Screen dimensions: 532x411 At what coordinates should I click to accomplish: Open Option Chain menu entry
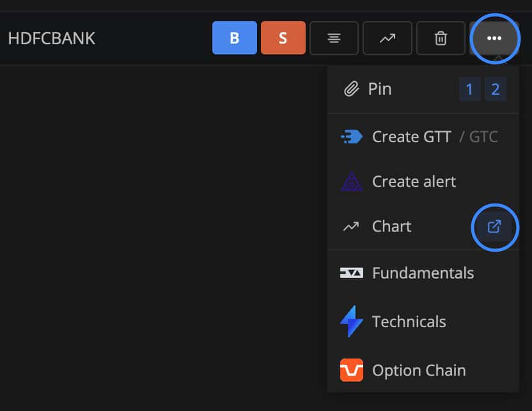click(423, 370)
